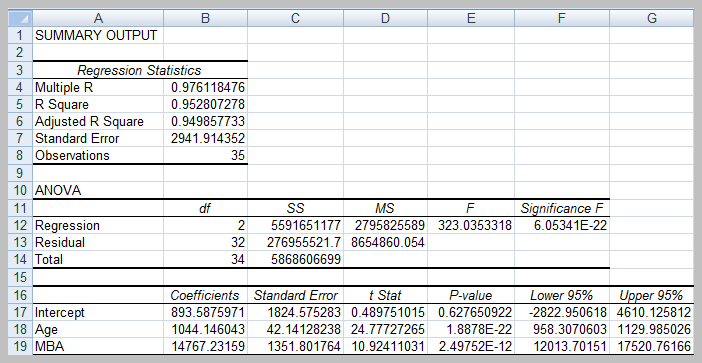Select the R Square label cell

pos(98,104)
